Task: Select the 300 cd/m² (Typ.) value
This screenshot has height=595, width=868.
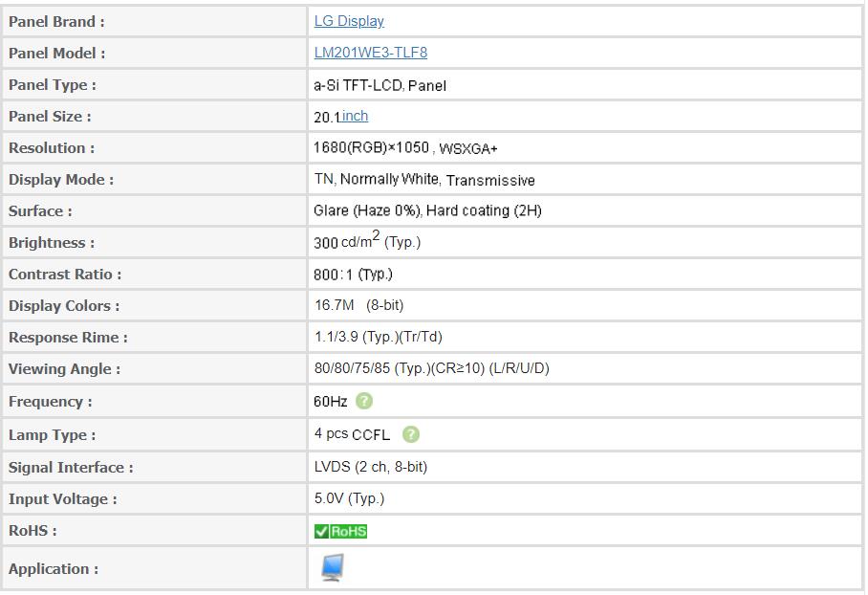Action: click(x=367, y=240)
